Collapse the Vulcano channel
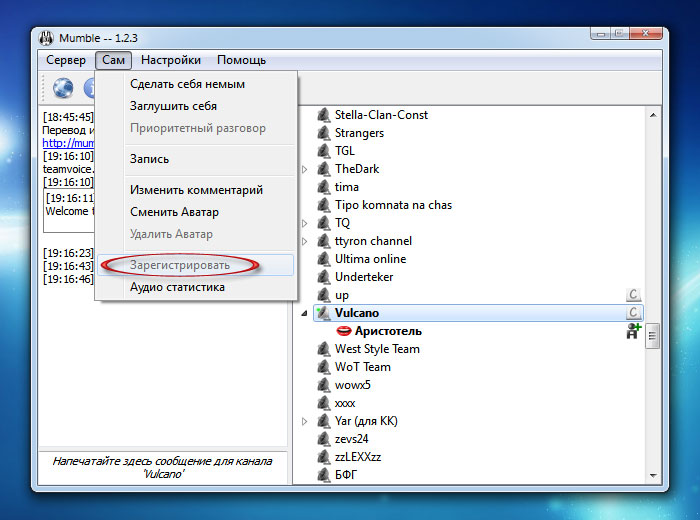 pyautogui.click(x=304, y=313)
